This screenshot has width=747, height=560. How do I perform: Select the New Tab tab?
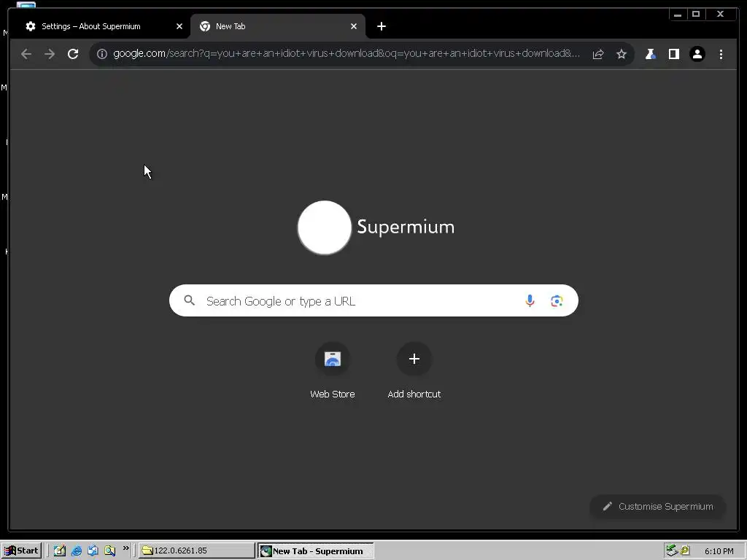tap(278, 26)
